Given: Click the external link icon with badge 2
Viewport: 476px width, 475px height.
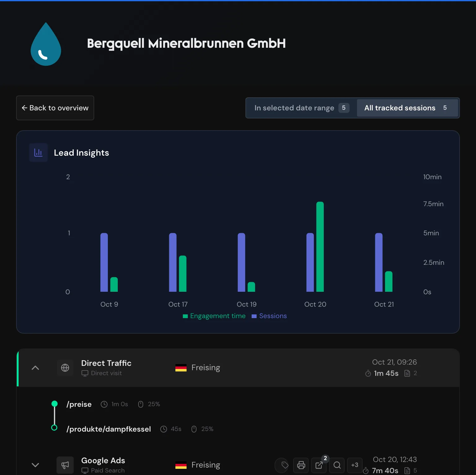Looking at the screenshot, I should 319,465.
